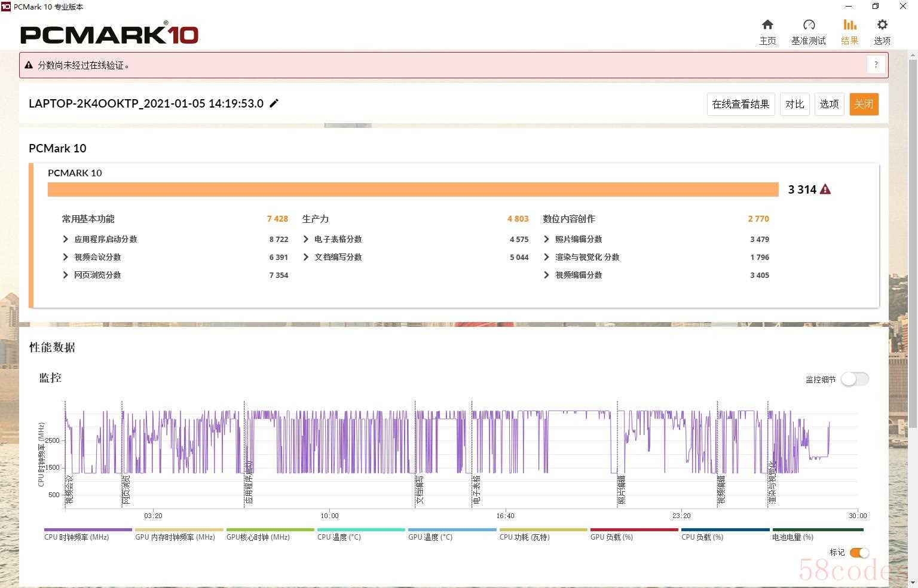Select the CPU 温度 (°C) legend
Image resolution: width=918 pixels, height=588 pixels.
tap(361, 534)
